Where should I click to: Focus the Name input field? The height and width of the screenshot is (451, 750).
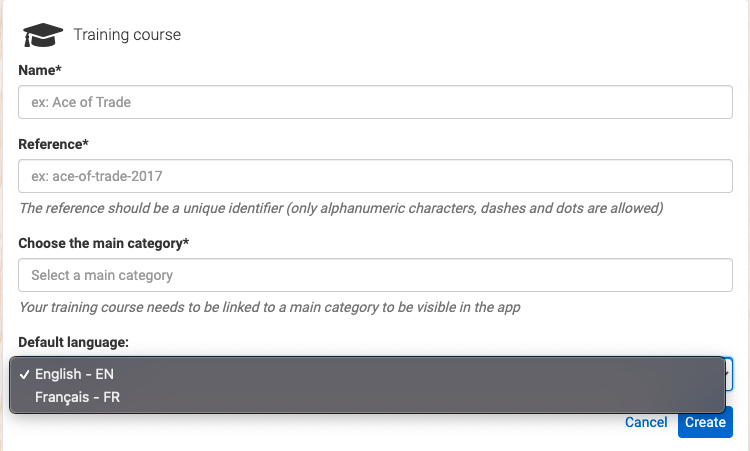tap(375, 102)
